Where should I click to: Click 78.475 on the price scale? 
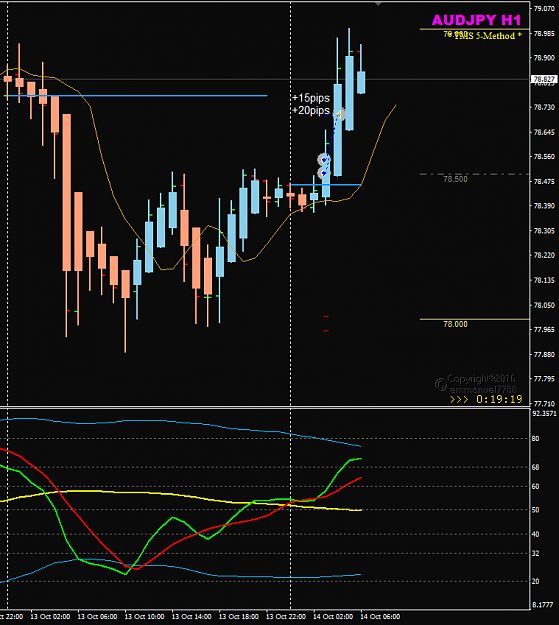click(x=544, y=181)
